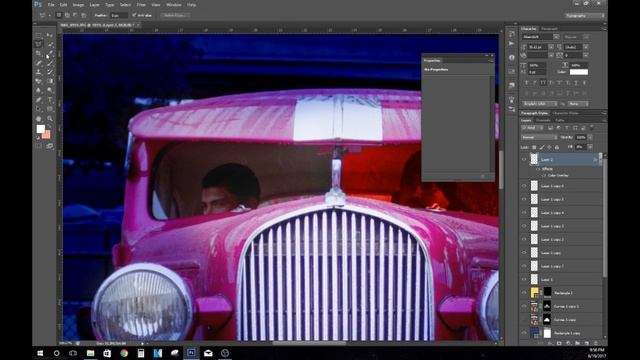The height and width of the screenshot is (360, 640).
Task: Hide Layer 2 with its eye icon
Action: pos(524,160)
